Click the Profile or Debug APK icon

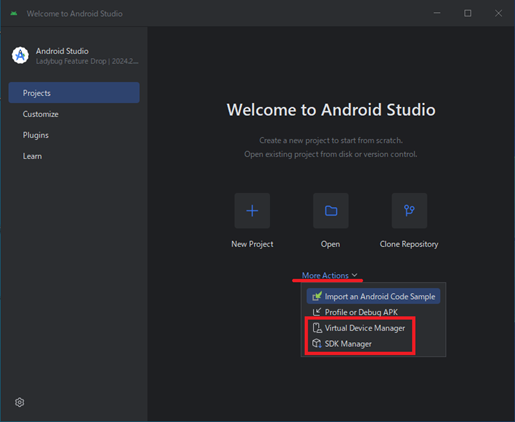[x=317, y=312]
